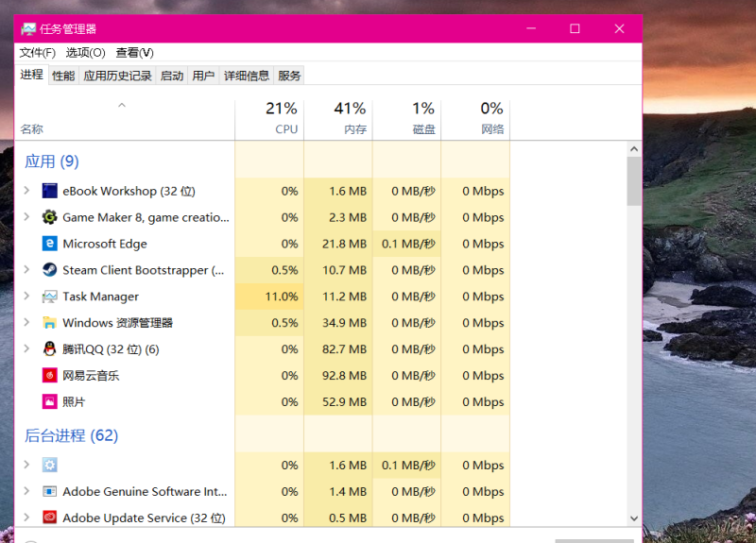Expand the Adobe Update Service row
The width and height of the screenshot is (756, 543).
(x=27, y=518)
